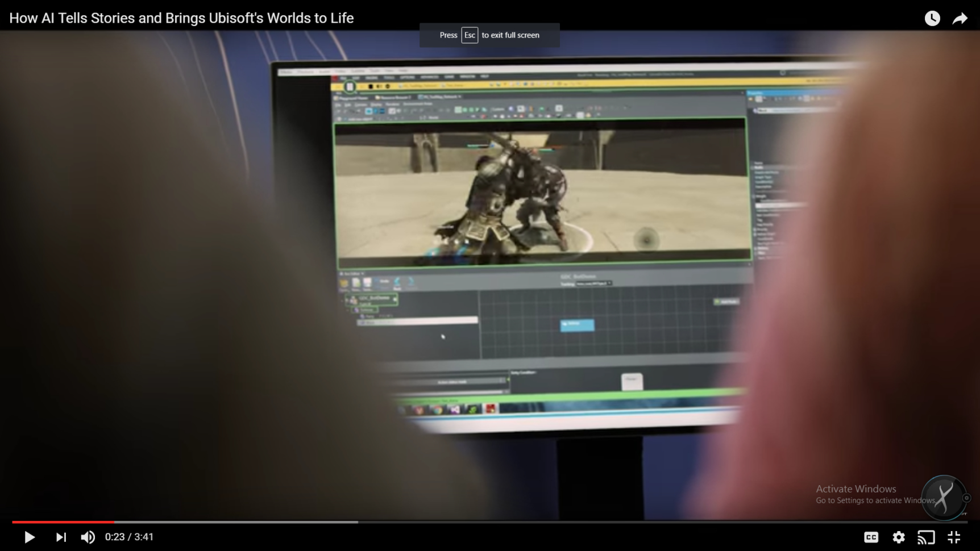This screenshot has width=980, height=551.
Task: Open the channel watermark logo
Action: coord(944,498)
